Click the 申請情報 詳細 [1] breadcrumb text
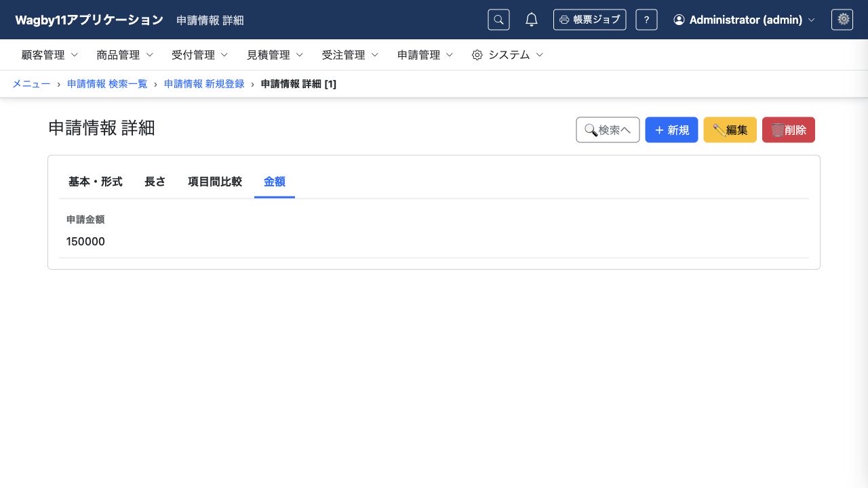This screenshot has width=868, height=488. point(298,84)
